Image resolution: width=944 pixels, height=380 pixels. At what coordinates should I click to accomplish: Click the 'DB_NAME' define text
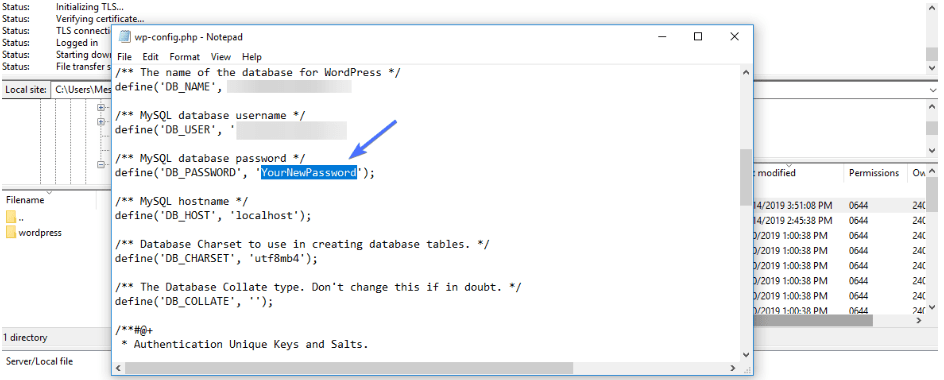pos(189,87)
